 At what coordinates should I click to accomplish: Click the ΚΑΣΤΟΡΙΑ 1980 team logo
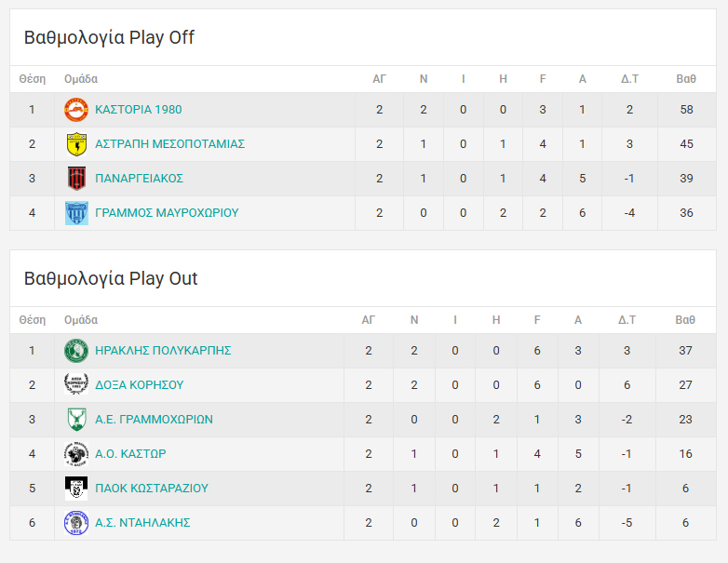coord(76,110)
